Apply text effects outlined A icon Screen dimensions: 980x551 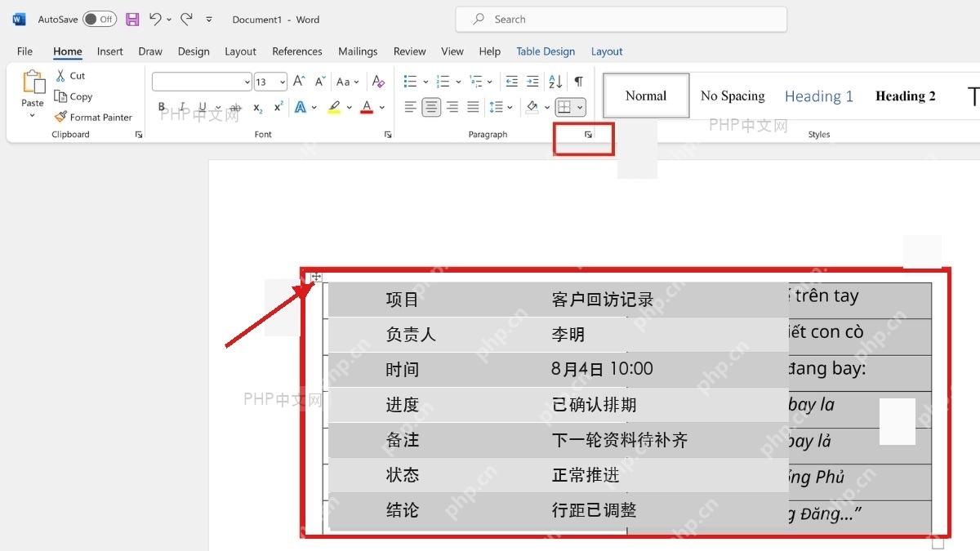point(301,107)
